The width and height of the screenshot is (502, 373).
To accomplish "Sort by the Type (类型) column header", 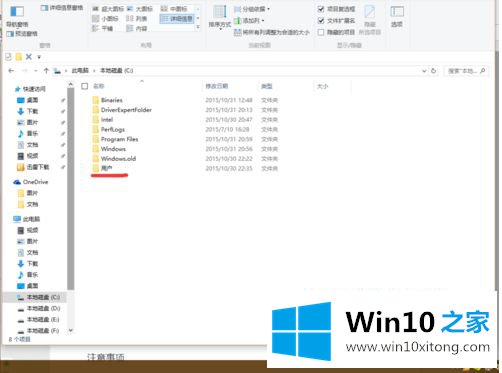I will click(x=267, y=86).
